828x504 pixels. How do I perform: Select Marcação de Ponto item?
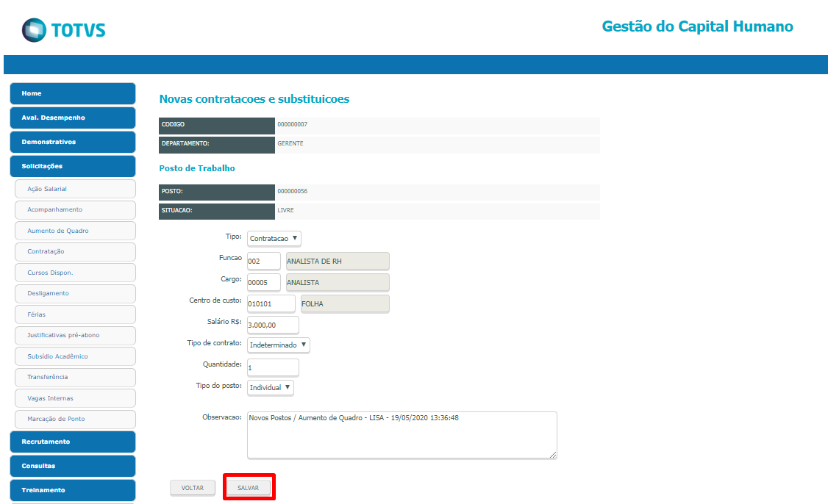click(x=76, y=419)
